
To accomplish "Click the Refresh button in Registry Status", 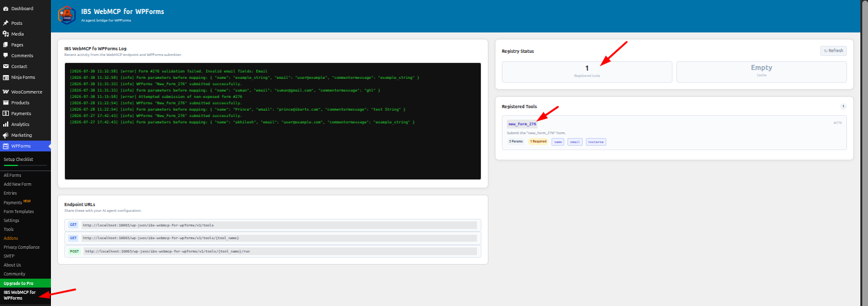I will (x=833, y=51).
